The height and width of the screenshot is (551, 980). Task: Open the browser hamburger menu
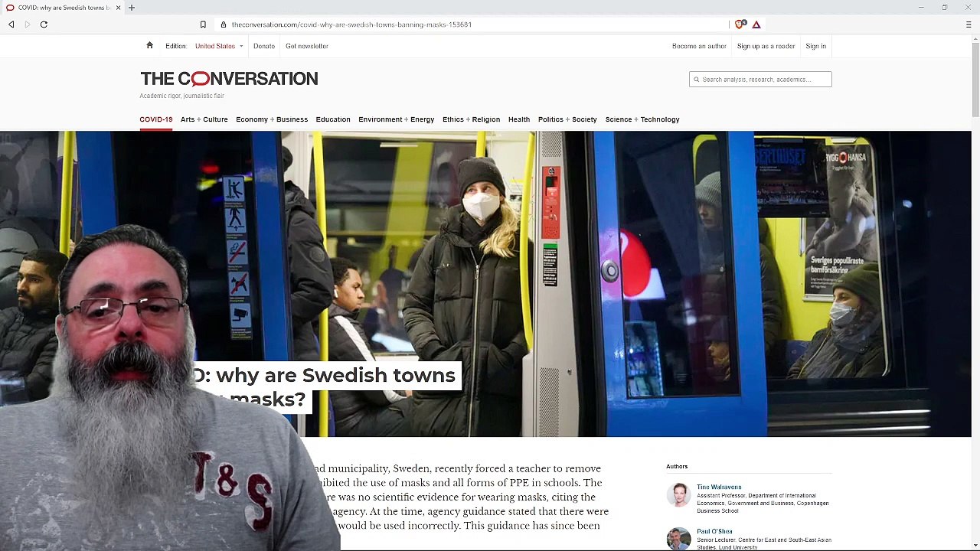pyautogui.click(x=969, y=24)
